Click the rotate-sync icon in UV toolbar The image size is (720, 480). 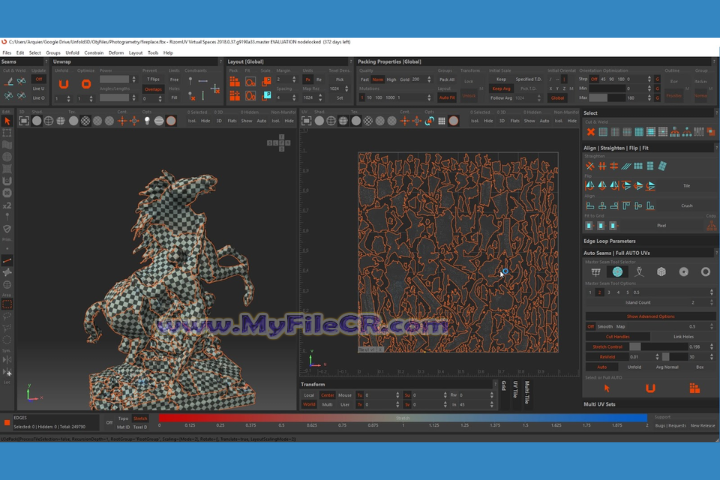coord(429,121)
